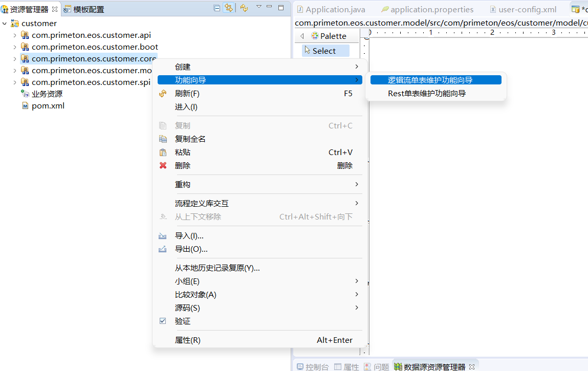
Task: Click the import icon beside 导入(I)
Action: [x=163, y=236]
